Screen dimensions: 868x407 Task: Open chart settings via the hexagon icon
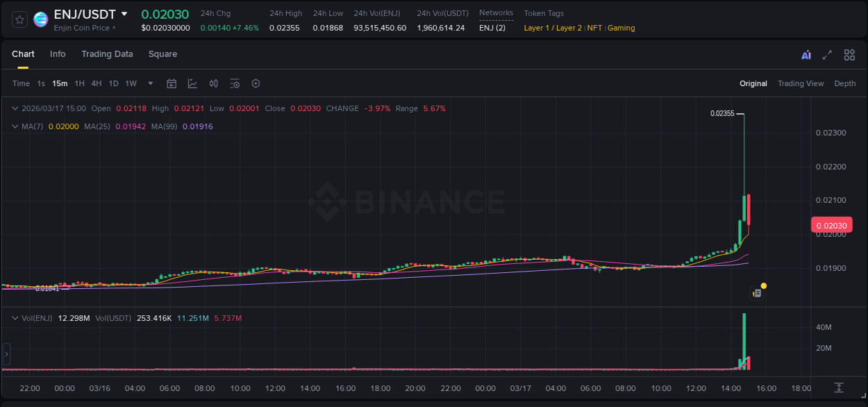pyautogui.click(x=256, y=83)
